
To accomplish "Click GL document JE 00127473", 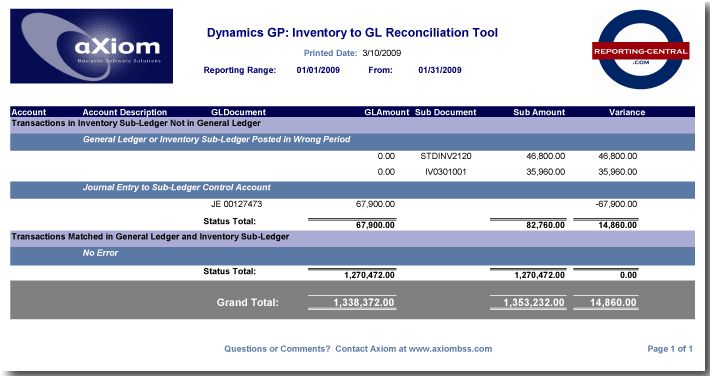I will coord(237,204).
